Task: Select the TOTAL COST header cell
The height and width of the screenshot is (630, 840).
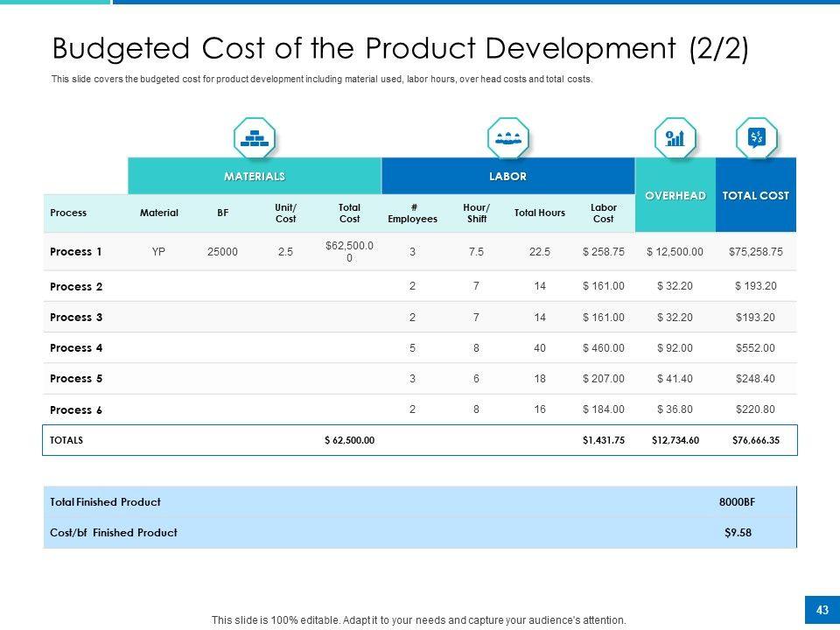Action: [756, 195]
